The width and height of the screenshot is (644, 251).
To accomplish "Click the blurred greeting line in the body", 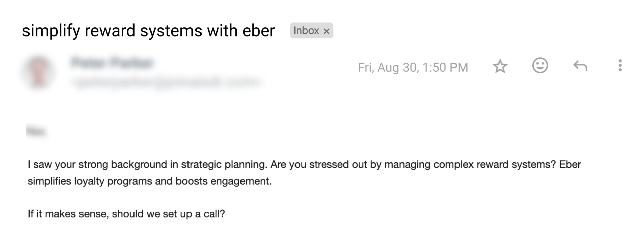I will (36, 131).
